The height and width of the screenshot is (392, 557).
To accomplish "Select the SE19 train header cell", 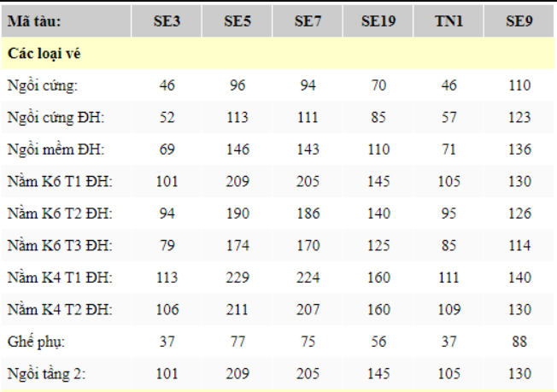I will click(x=378, y=21).
